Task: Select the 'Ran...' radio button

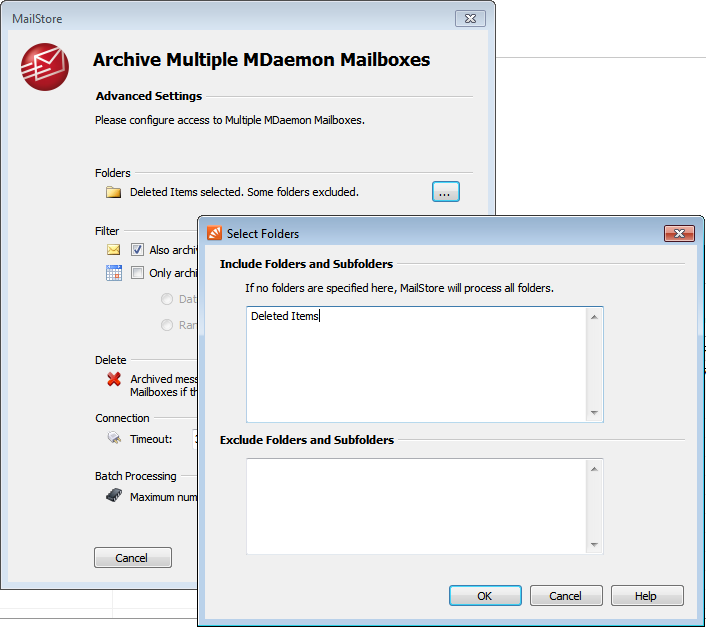Action: (167, 325)
